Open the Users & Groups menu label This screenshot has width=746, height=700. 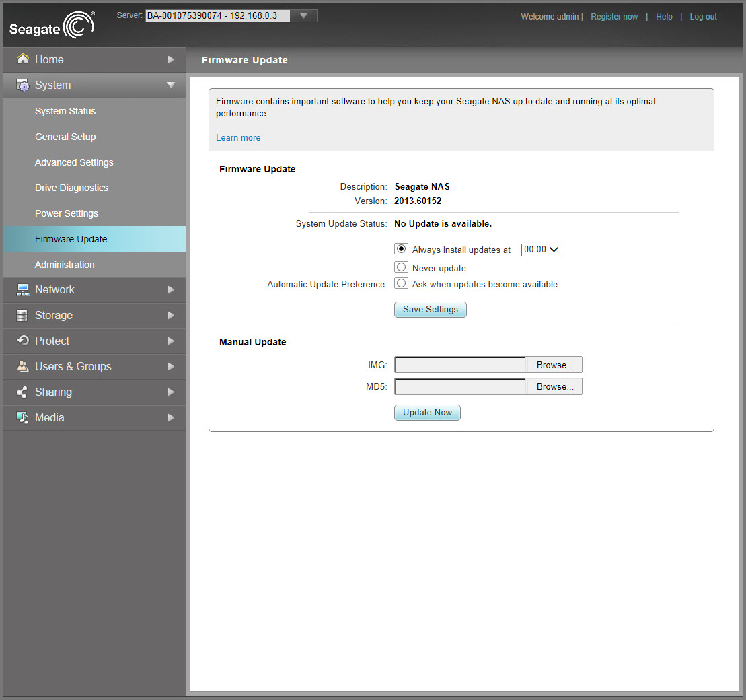pos(73,367)
